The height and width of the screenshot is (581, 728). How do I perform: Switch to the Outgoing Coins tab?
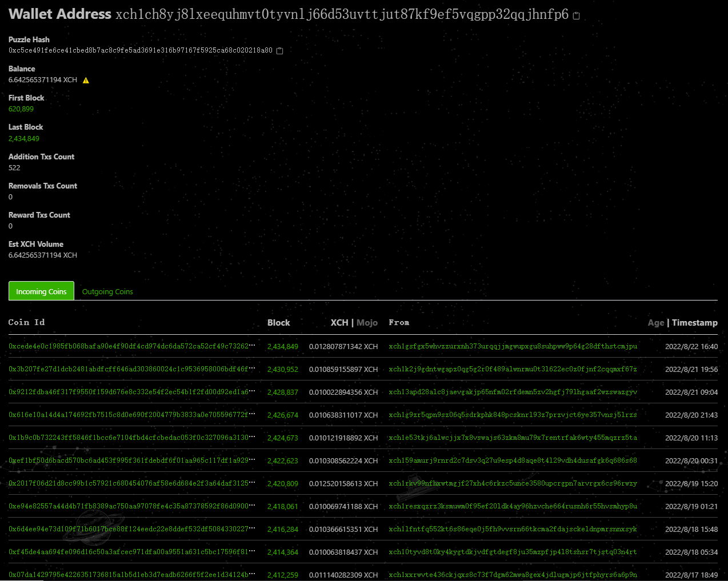(107, 291)
